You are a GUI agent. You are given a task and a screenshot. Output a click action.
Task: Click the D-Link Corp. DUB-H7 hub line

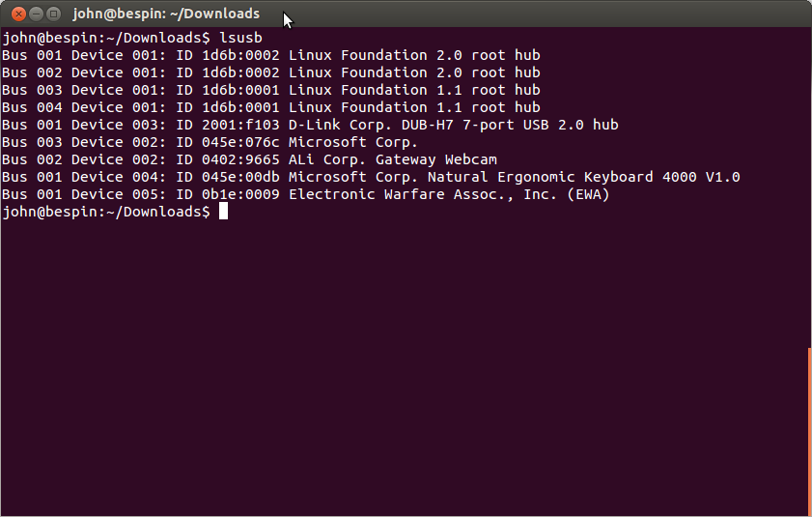[x=454, y=125]
